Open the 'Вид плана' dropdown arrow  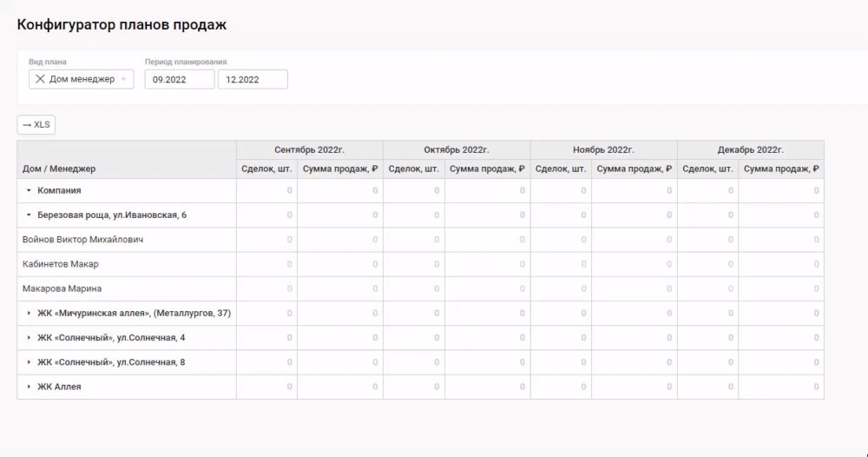point(124,79)
